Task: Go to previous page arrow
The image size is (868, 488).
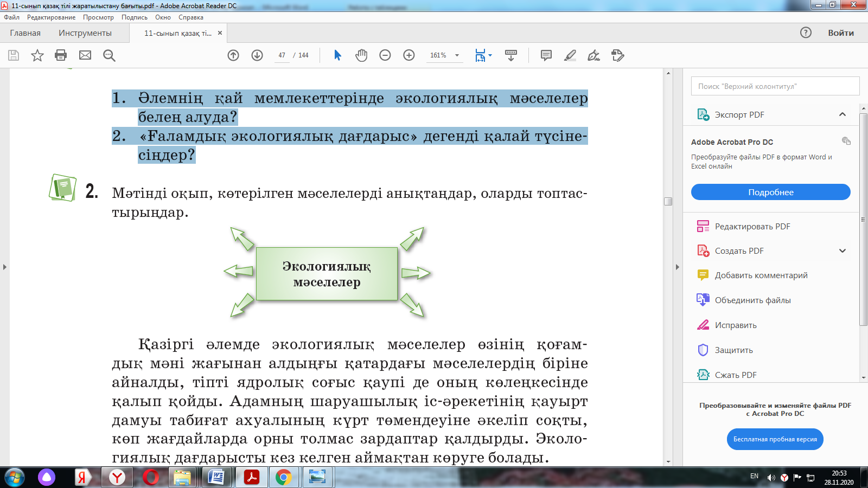Action: click(233, 55)
